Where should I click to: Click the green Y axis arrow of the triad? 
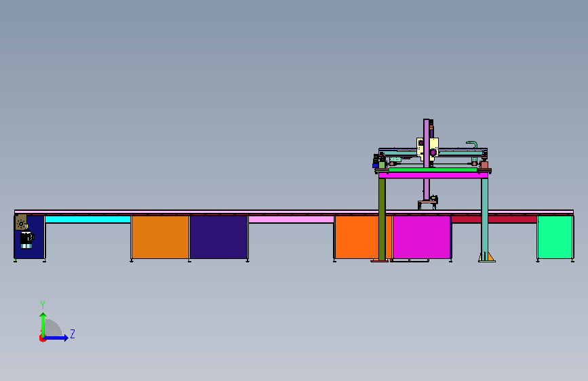[x=43, y=324]
